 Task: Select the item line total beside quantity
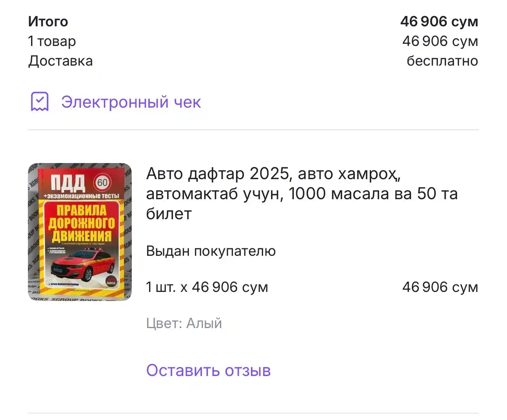coord(440,287)
